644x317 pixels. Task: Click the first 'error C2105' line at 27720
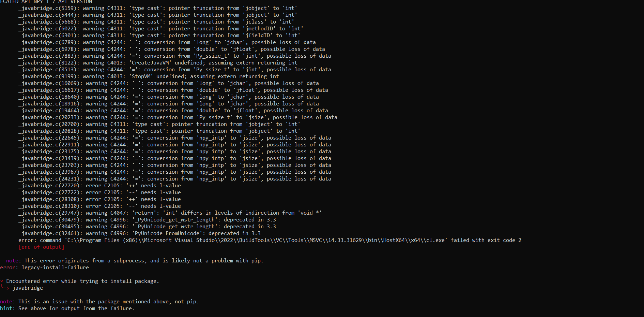click(100, 186)
